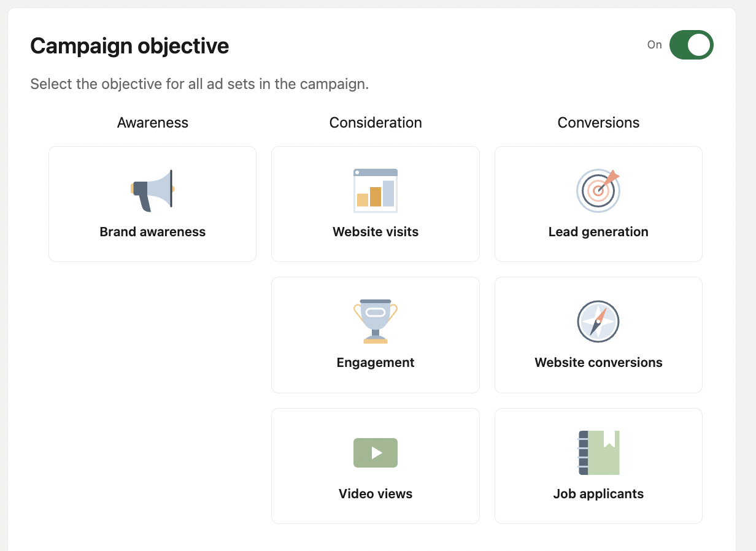Select the Video views objective card

(x=375, y=466)
